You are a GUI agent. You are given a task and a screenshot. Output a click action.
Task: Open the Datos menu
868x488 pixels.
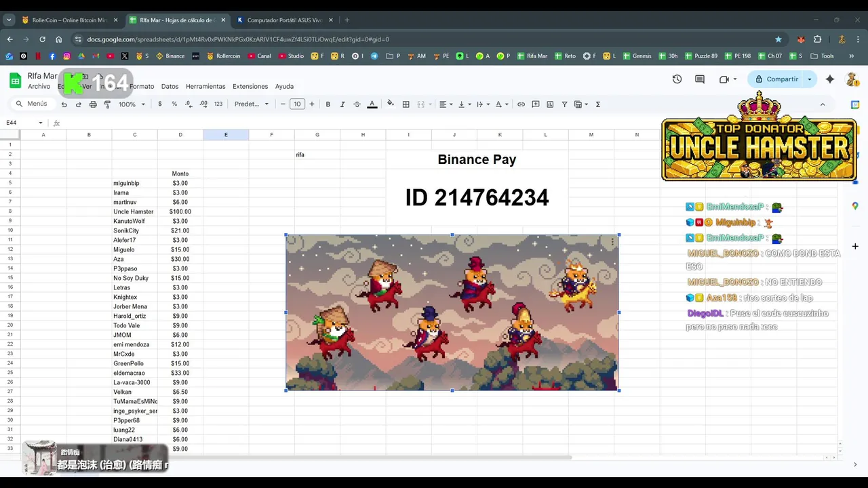[x=170, y=87]
